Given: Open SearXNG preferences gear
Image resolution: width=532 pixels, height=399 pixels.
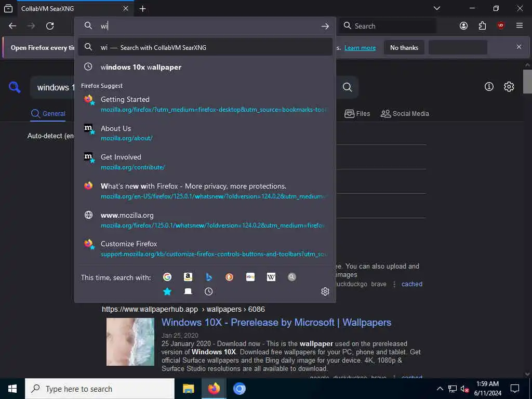Looking at the screenshot, I should coord(509,87).
